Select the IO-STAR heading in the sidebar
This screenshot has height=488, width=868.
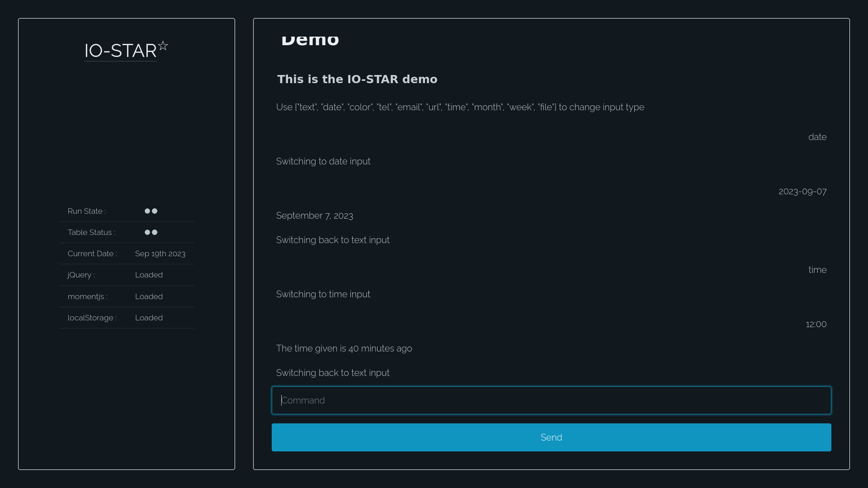click(x=120, y=51)
